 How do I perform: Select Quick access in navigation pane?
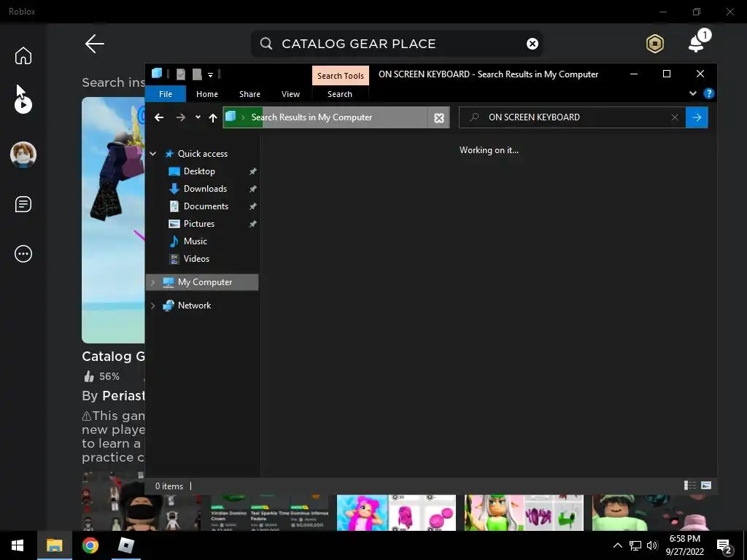pos(203,153)
